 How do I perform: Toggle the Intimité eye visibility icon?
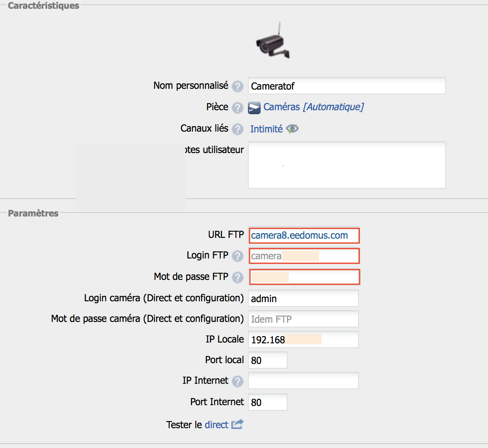click(292, 129)
